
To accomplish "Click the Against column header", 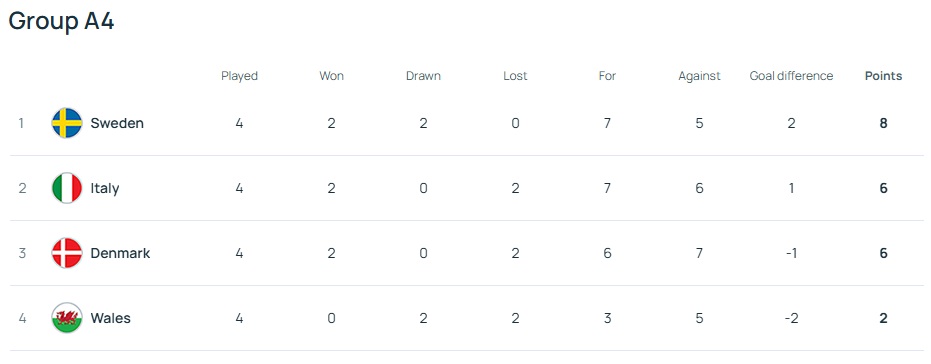I will pyautogui.click(x=699, y=76).
